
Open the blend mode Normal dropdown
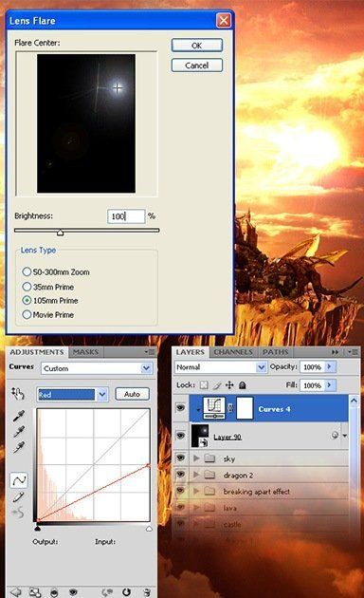(x=261, y=367)
